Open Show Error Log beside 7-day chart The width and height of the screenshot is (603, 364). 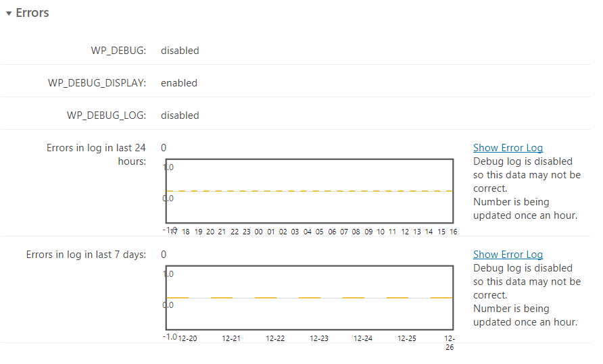click(x=508, y=255)
